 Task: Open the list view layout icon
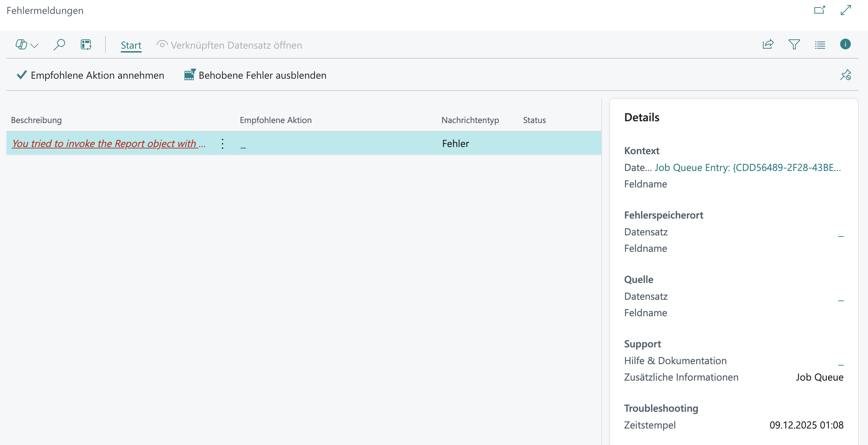point(820,45)
